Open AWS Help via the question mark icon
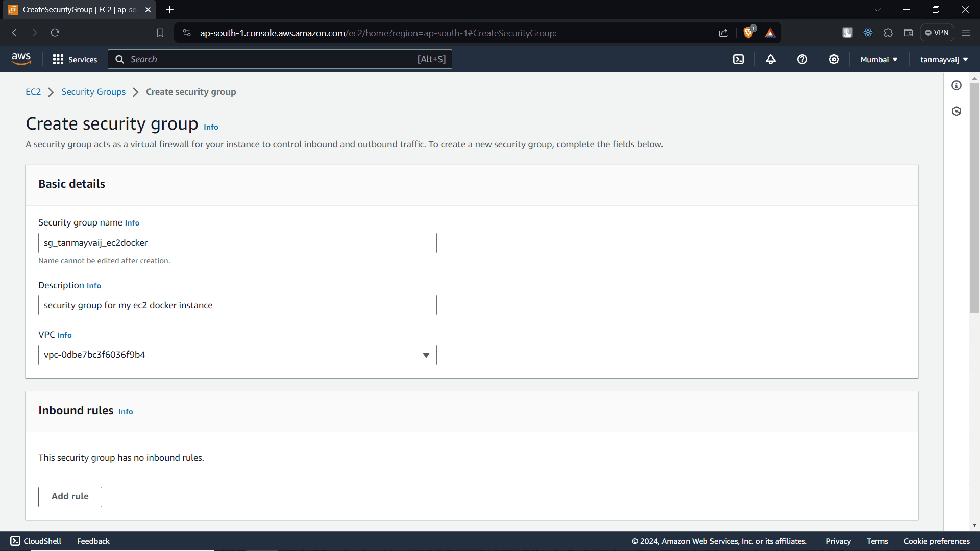 802,59
